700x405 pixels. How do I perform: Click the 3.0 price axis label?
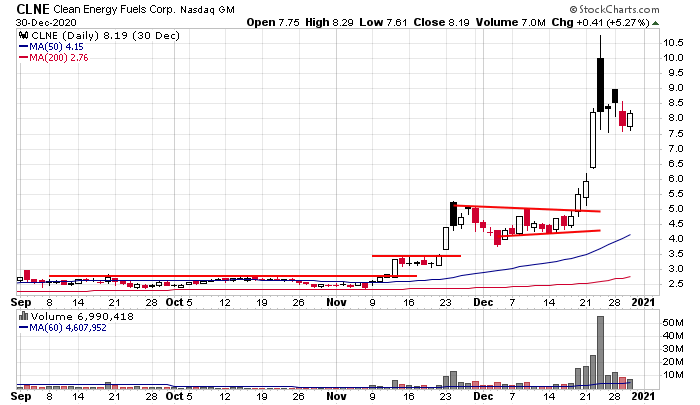pos(675,269)
